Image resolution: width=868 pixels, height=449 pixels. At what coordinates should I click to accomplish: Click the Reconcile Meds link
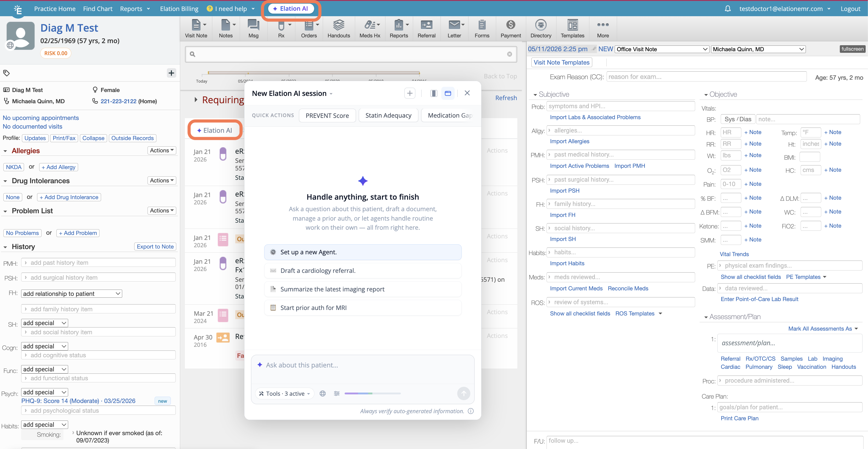point(628,289)
